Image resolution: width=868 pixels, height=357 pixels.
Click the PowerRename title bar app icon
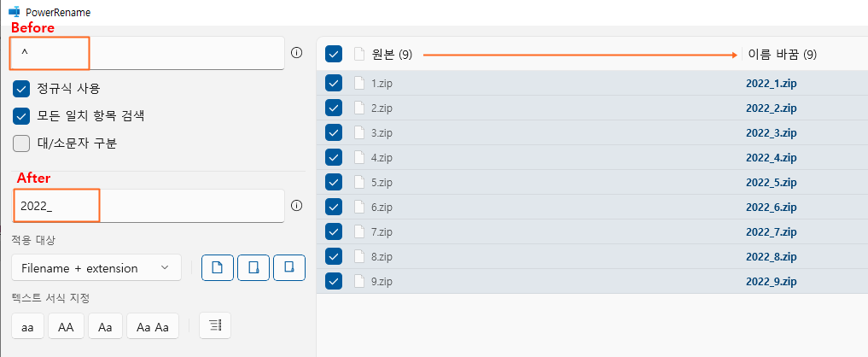(15, 12)
